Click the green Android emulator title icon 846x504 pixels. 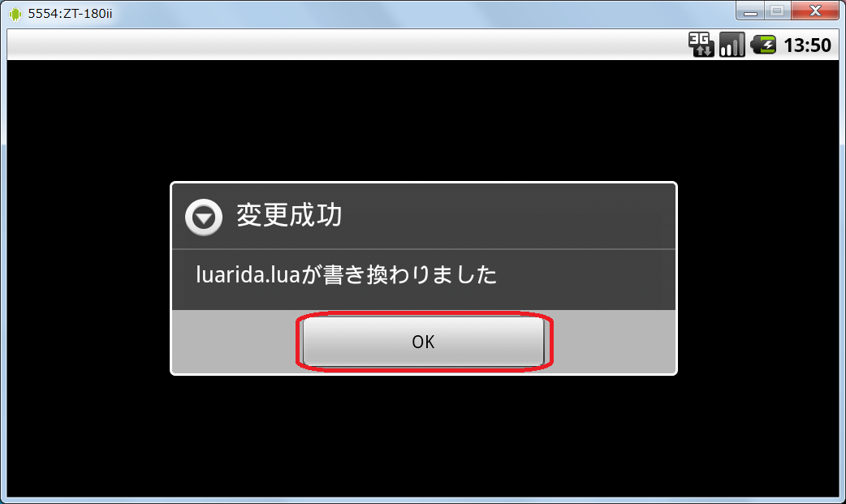(15, 14)
